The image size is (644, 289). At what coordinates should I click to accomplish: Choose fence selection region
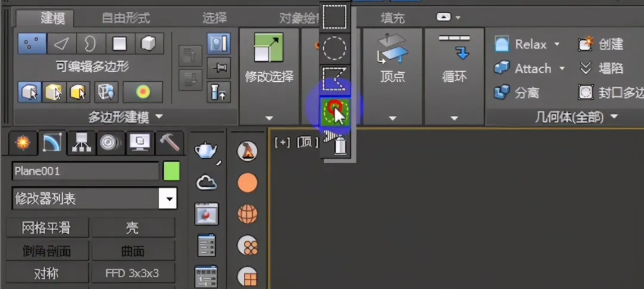pos(335,79)
